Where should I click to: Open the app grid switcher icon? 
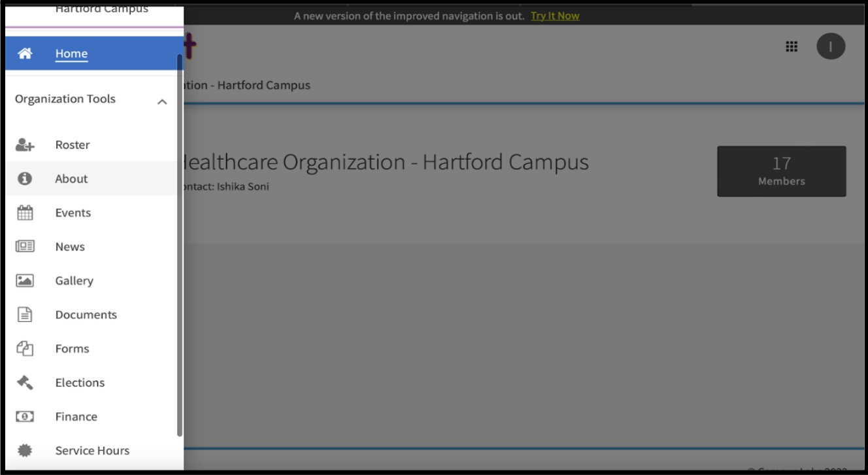pyautogui.click(x=792, y=46)
